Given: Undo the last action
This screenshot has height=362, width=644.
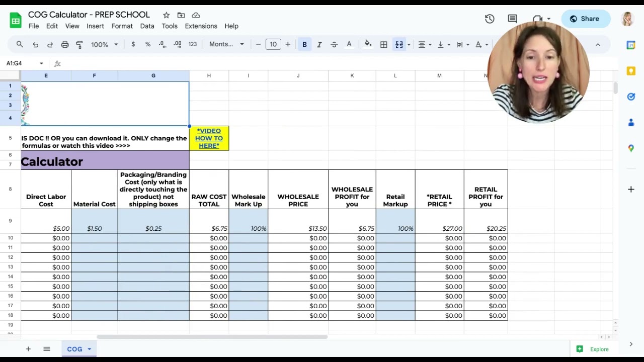Looking at the screenshot, I should (x=35, y=44).
